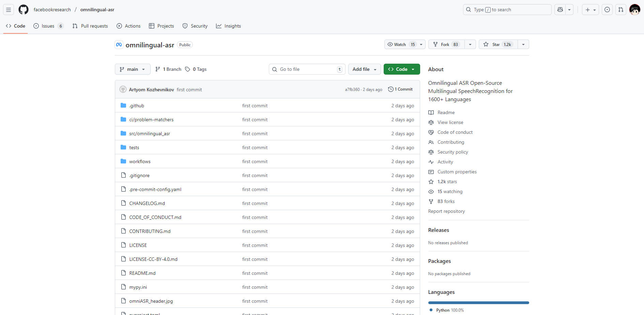This screenshot has width=644, height=315.
Task: Open the green Code dropdown
Action: [401, 69]
